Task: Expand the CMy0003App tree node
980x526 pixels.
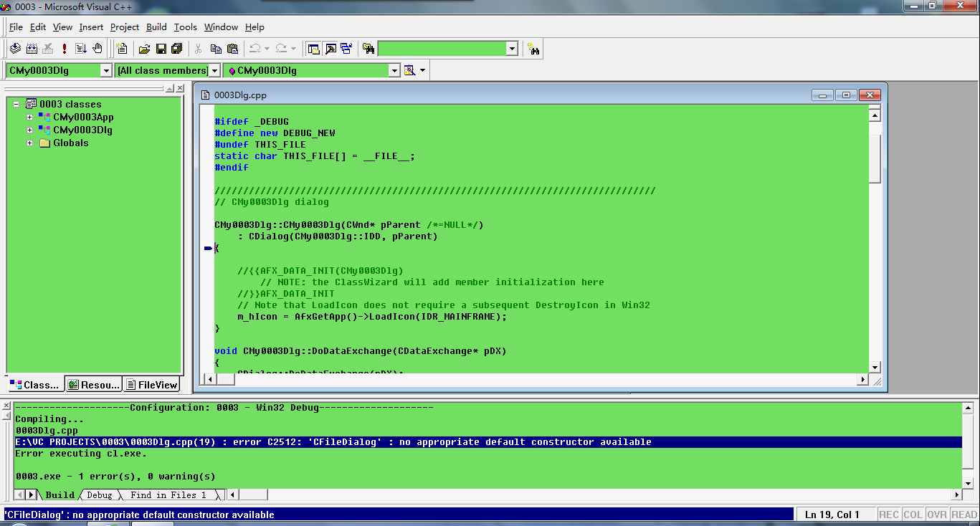Action: point(30,117)
